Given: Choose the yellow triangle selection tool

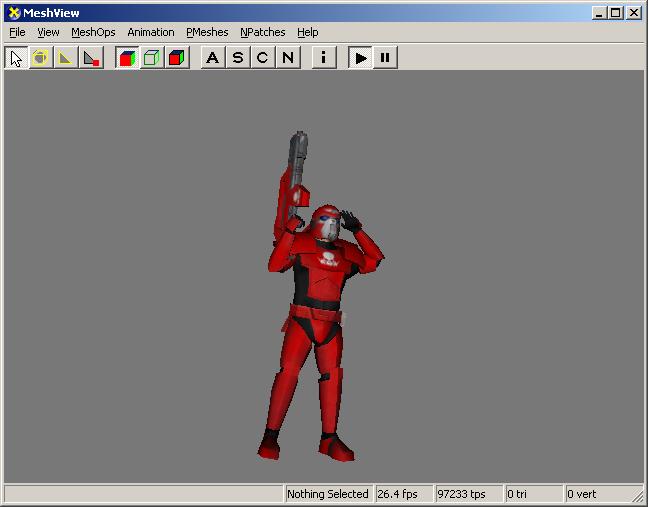Looking at the screenshot, I should (66, 57).
